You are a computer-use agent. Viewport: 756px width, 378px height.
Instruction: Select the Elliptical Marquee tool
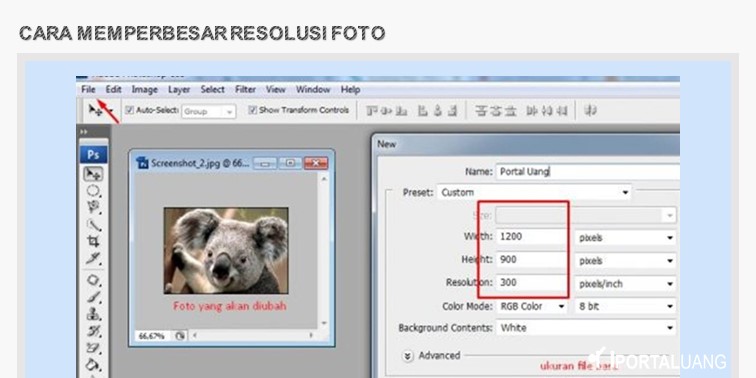[x=93, y=191]
